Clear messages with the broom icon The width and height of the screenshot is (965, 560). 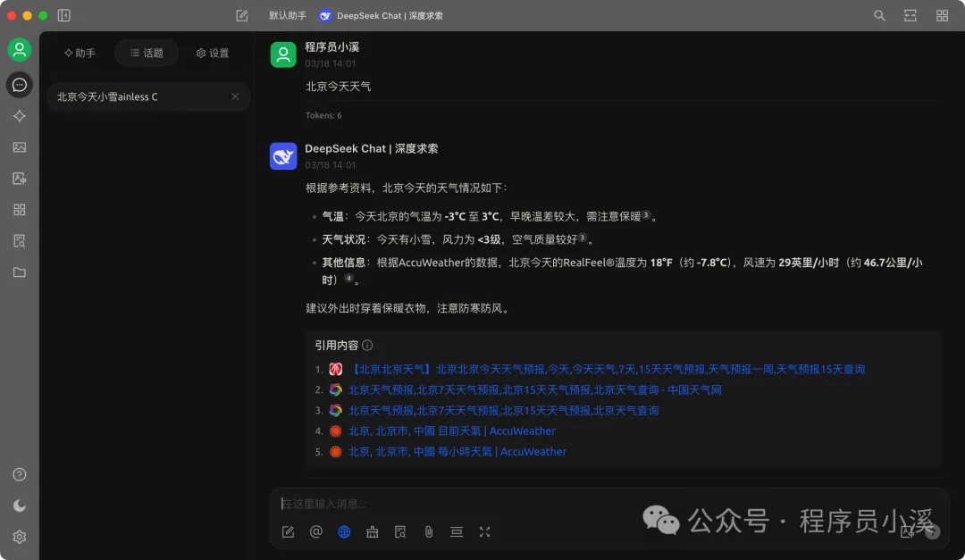(x=373, y=531)
